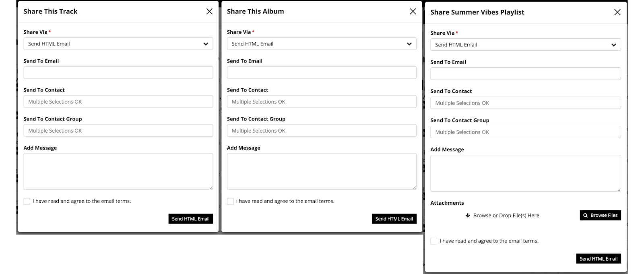Screen dimensions: 644x274
Task: Open Share Via dropdown in Playlist dialog
Action: pos(525,45)
